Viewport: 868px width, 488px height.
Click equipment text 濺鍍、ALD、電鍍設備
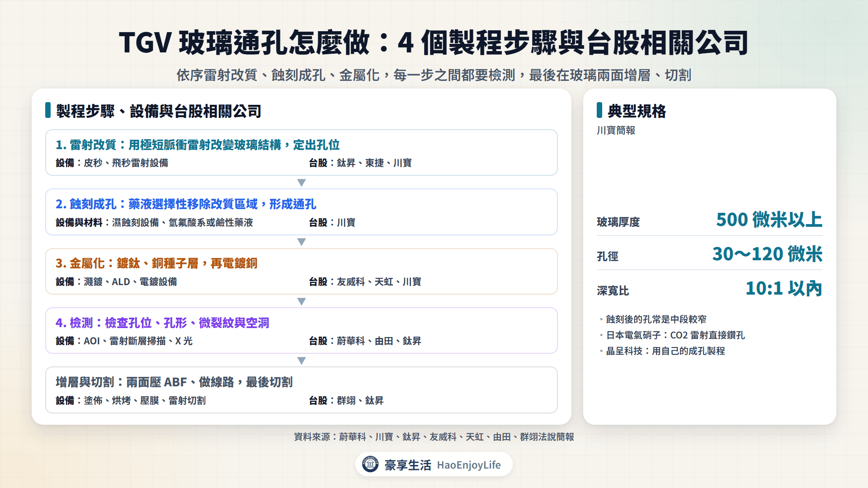[x=130, y=282]
